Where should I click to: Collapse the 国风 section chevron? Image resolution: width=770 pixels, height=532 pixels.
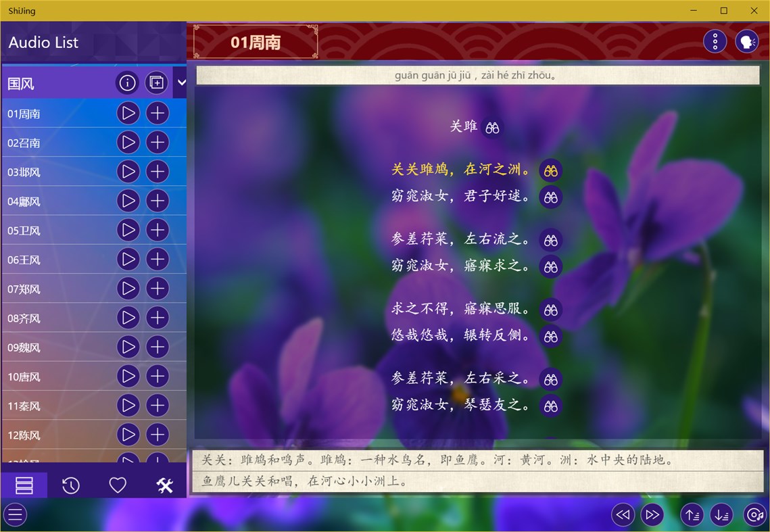click(181, 82)
